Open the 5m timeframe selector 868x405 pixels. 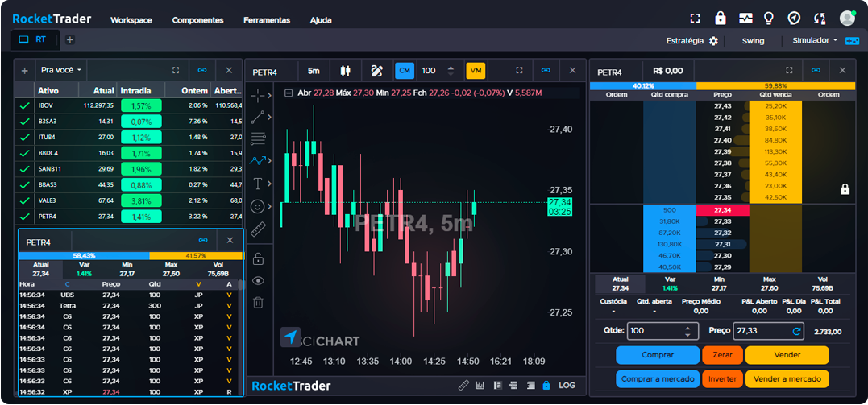[314, 70]
